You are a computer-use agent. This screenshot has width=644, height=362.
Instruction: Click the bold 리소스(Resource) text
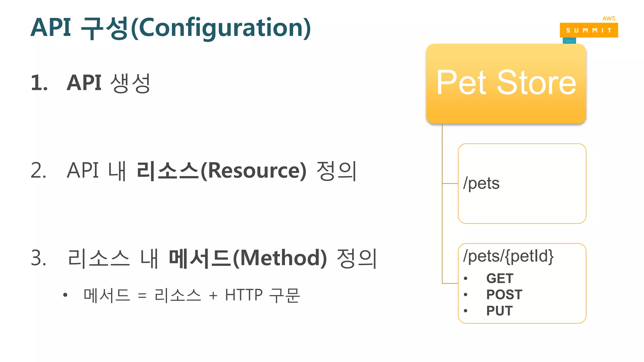point(221,171)
